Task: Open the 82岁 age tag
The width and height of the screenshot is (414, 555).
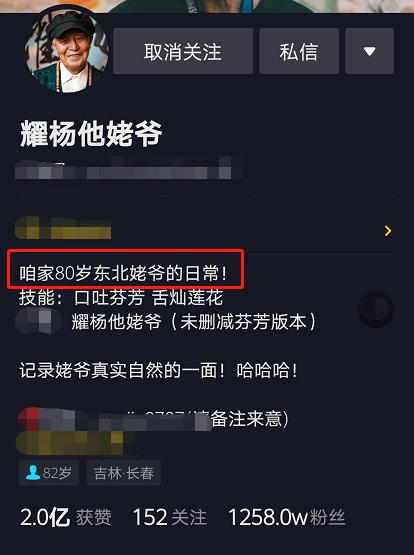Action: [48, 473]
